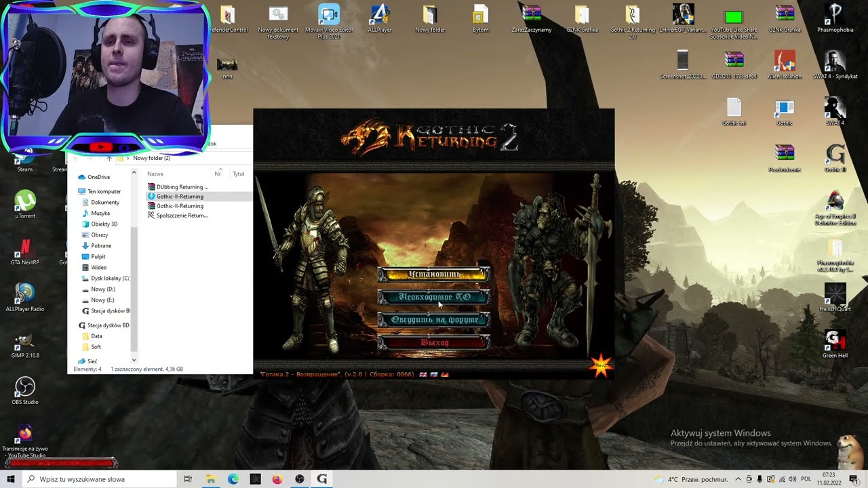
Task: Launch the SWAT 4 - Syndykat desktop shortcut
Action: [x=835, y=65]
